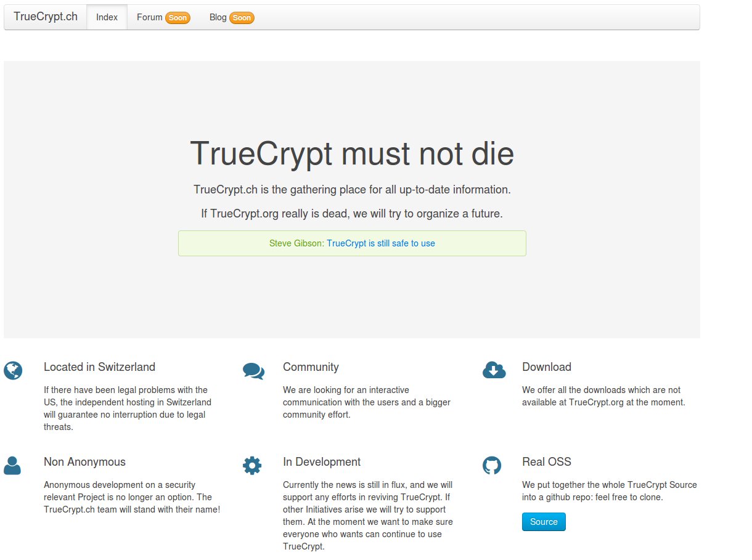Click the GitHub icon beside Real OSS

coord(492,466)
